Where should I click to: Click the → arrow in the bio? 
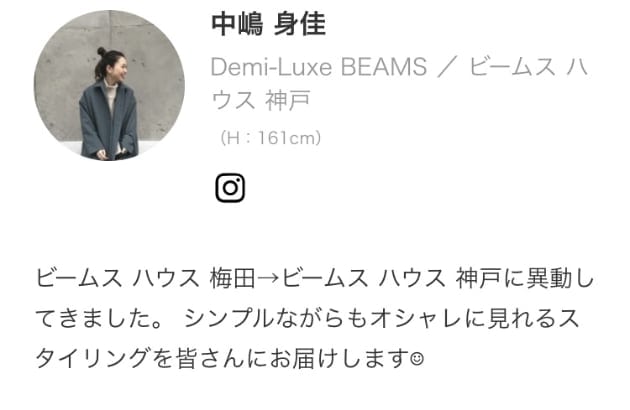pyautogui.click(x=268, y=278)
